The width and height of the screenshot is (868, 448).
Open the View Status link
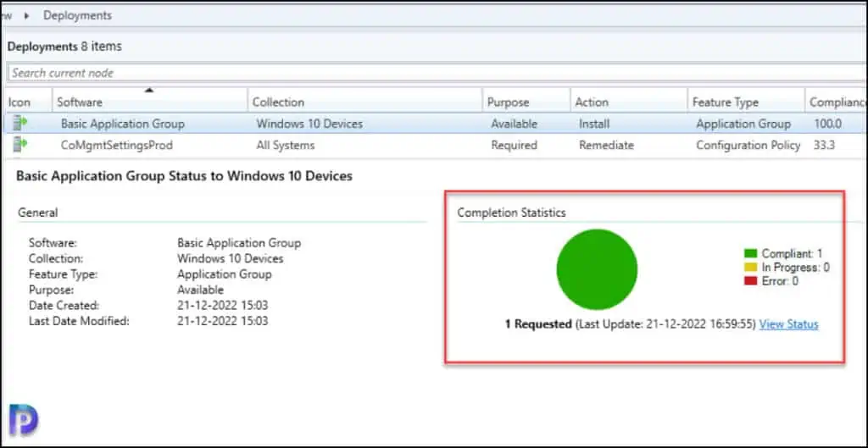788,324
